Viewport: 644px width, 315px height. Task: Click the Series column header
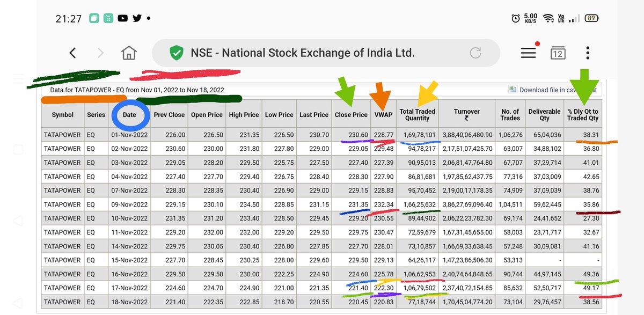pos(96,115)
